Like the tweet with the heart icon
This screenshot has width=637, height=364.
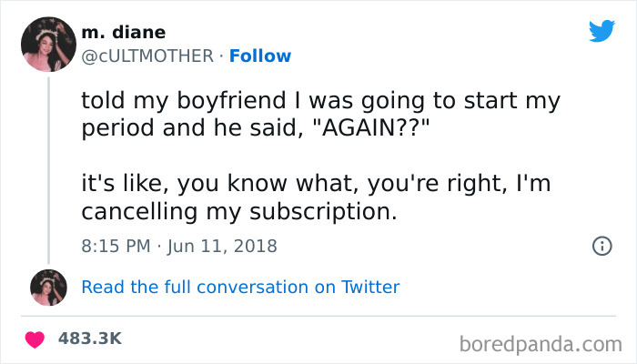[36, 338]
